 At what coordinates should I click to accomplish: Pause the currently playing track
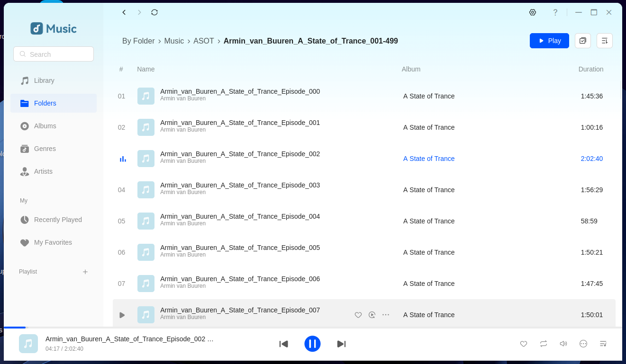click(312, 344)
